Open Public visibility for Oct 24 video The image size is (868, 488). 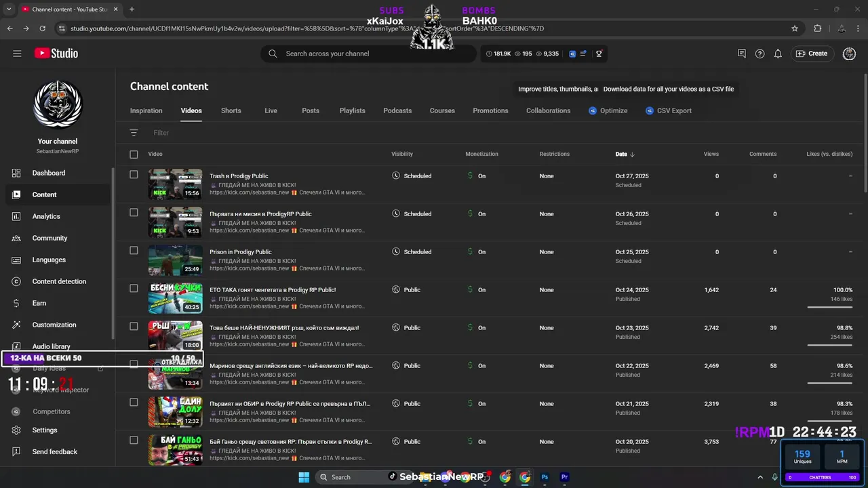tap(406, 290)
